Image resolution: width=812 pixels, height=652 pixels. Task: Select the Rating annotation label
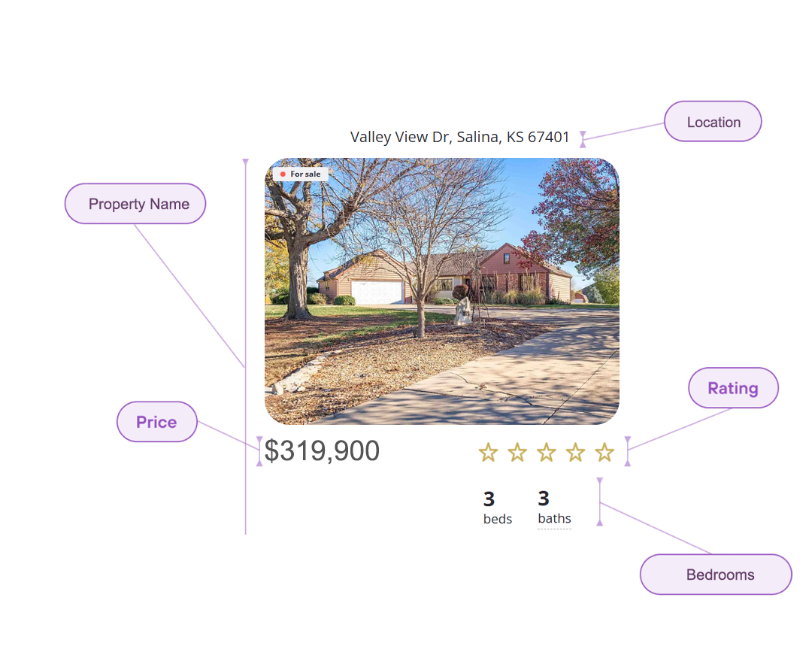pyautogui.click(x=733, y=388)
